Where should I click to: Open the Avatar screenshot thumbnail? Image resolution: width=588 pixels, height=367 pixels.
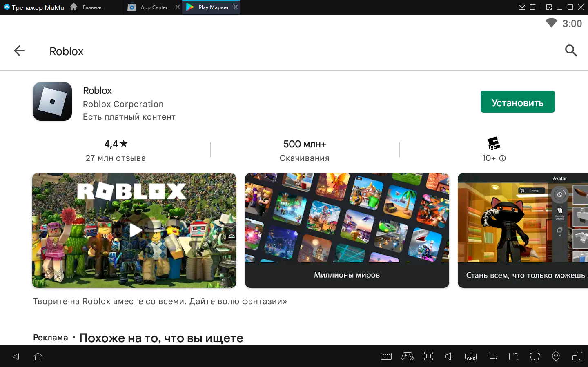pyautogui.click(x=523, y=230)
